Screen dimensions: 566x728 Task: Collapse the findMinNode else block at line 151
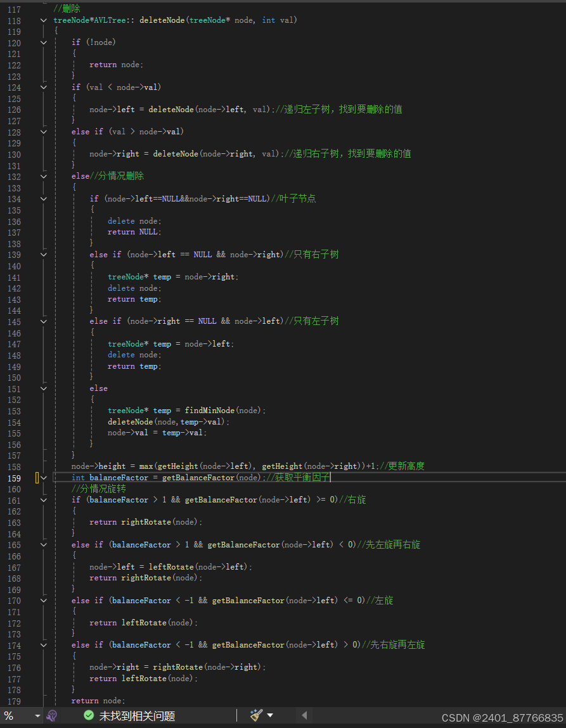[42, 388]
